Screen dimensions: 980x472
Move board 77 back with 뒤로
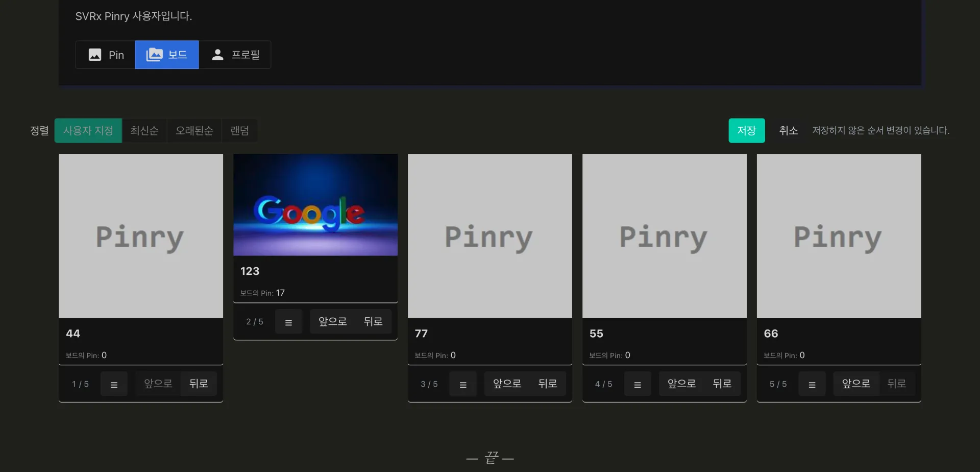[x=548, y=384]
